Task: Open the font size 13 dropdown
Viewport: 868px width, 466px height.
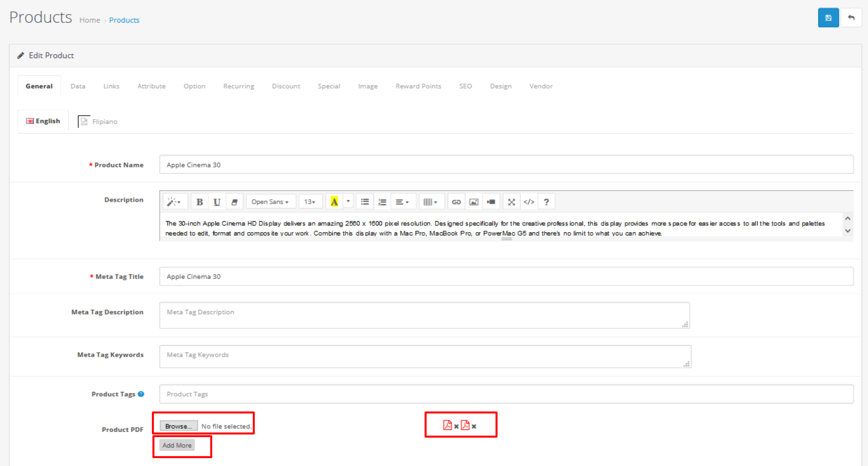Action: point(310,202)
